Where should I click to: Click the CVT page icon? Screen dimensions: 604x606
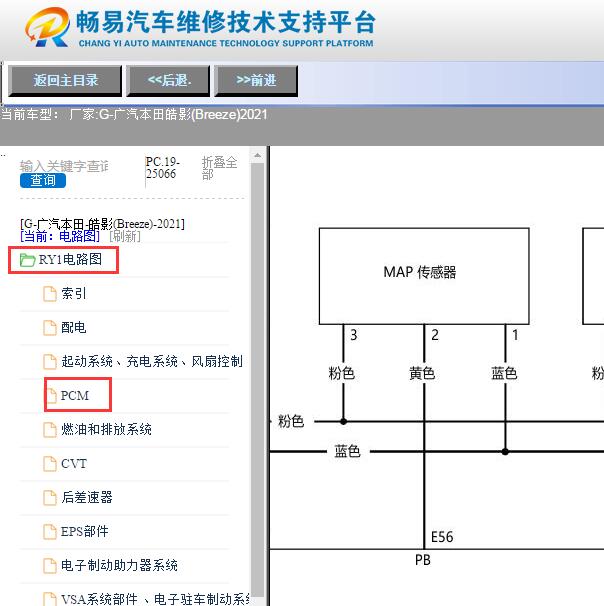click(49, 464)
